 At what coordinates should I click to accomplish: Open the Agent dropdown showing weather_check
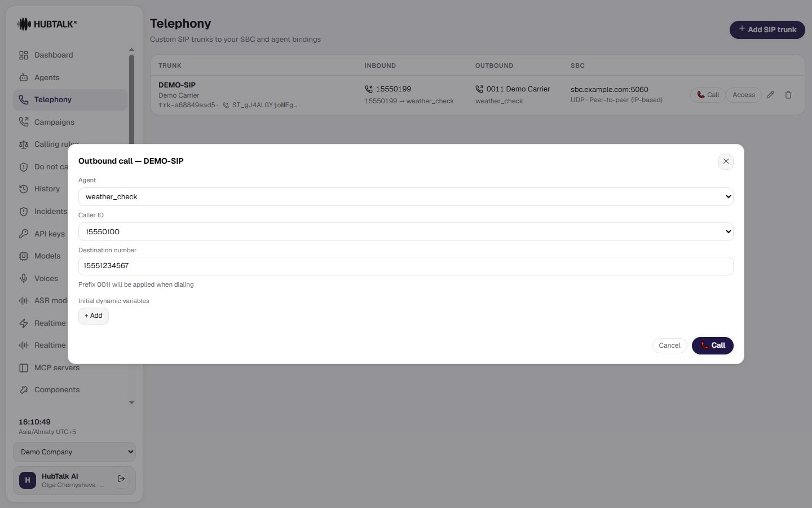coord(406,197)
